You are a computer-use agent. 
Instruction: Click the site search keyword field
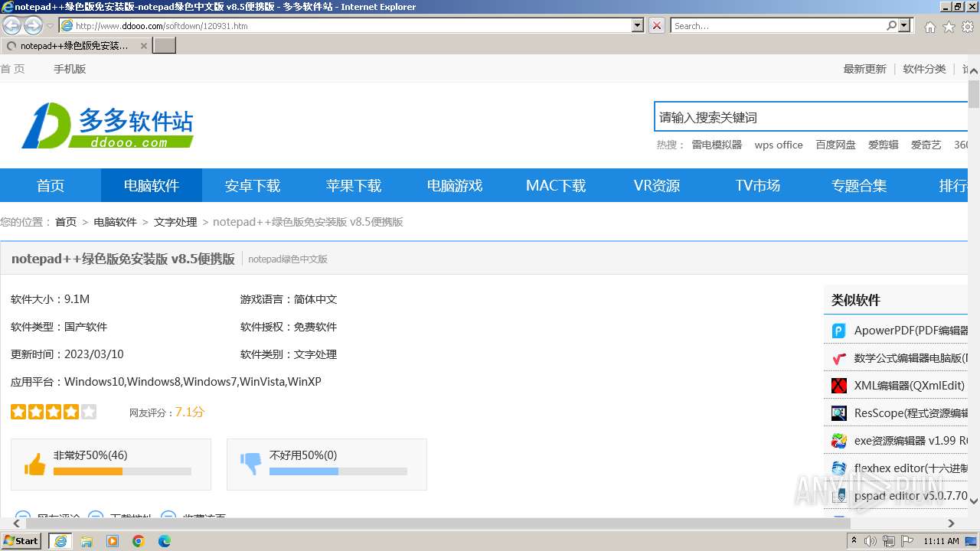click(811, 117)
